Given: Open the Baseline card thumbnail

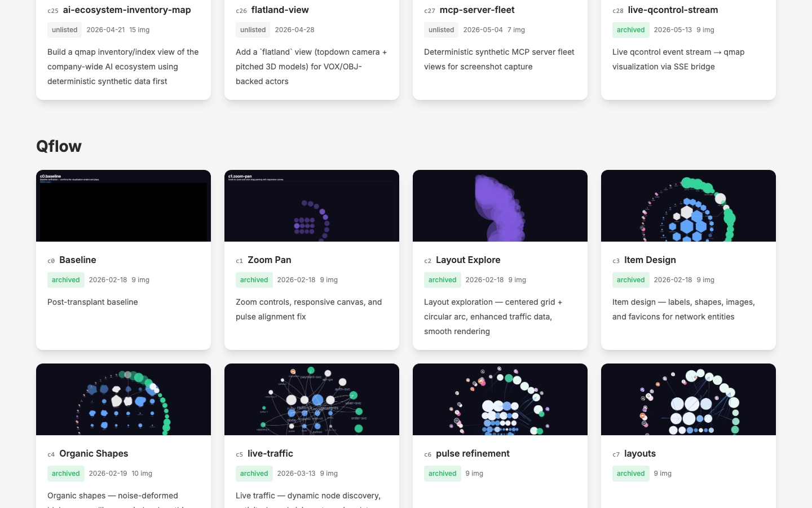Looking at the screenshot, I should pos(123,205).
